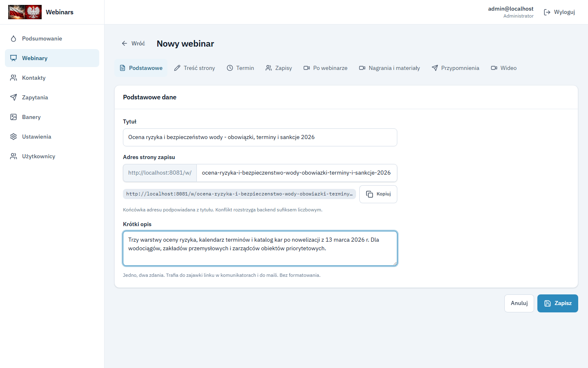Copy the signup URL with Kopiuj
The height and width of the screenshot is (368, 588).
pyautogui.click(x=378, y=194)
